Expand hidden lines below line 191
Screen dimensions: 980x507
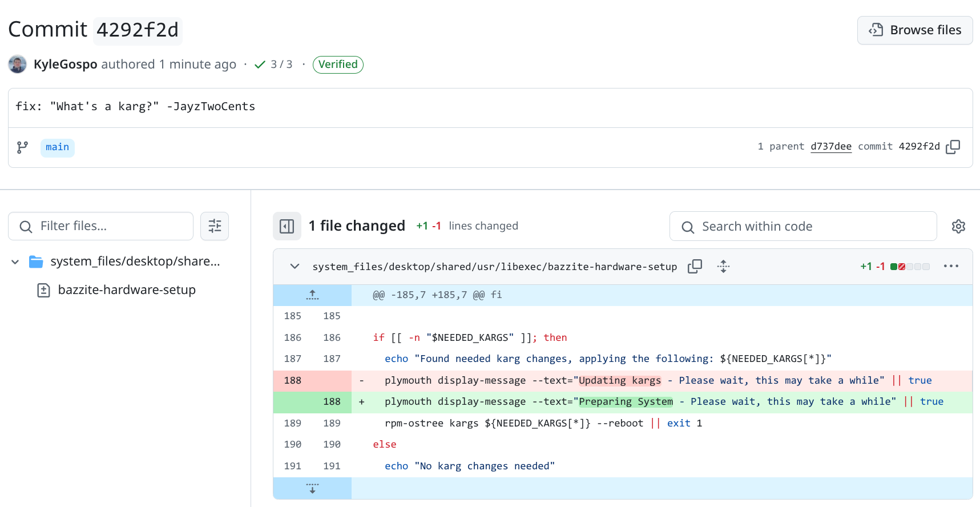(x=312, y=488)
